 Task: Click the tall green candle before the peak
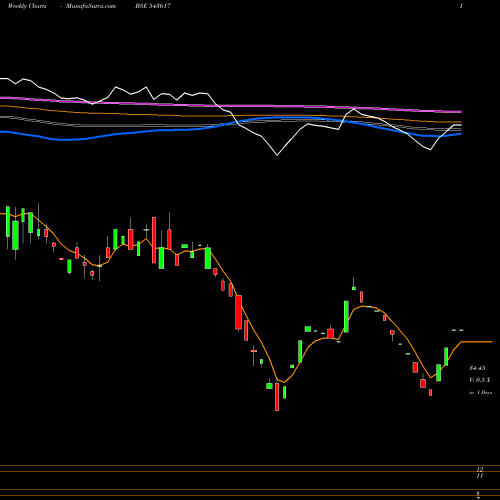pyautogui.click(x=346, y=316)
